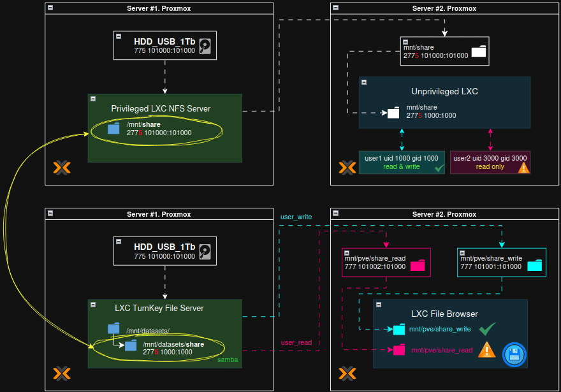Select the orange warning icon beside mnt/pve/share_read
The image size is (561, 392).
[x=487, y=349]
